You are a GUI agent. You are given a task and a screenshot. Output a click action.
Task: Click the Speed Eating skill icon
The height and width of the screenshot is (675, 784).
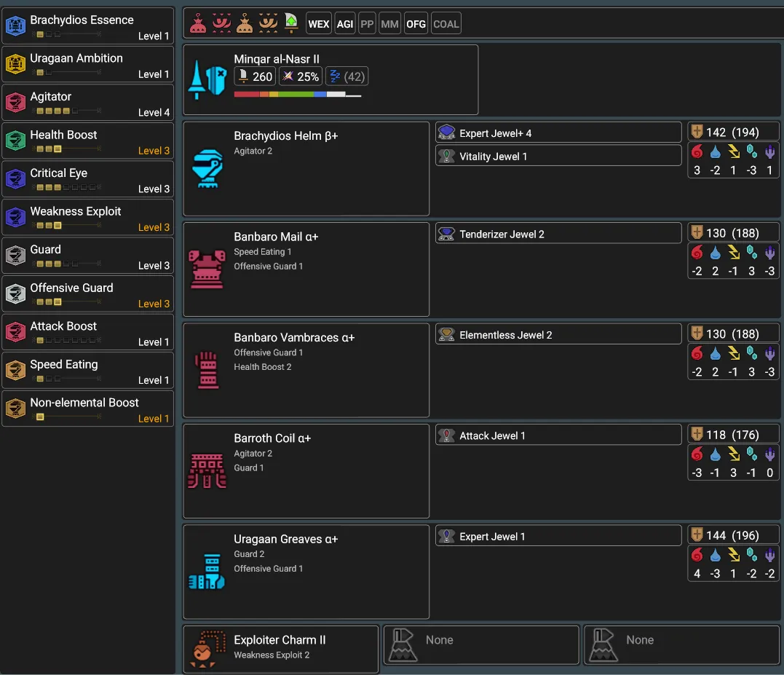click(x=15, y=370)
